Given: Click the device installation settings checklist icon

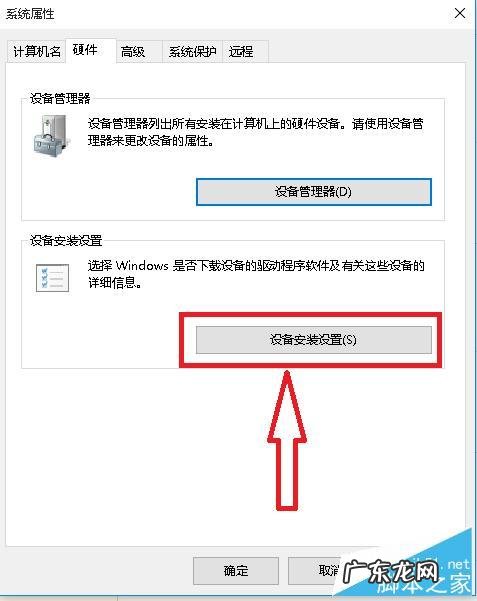Looking at the screenshot, I should (53, 278).
